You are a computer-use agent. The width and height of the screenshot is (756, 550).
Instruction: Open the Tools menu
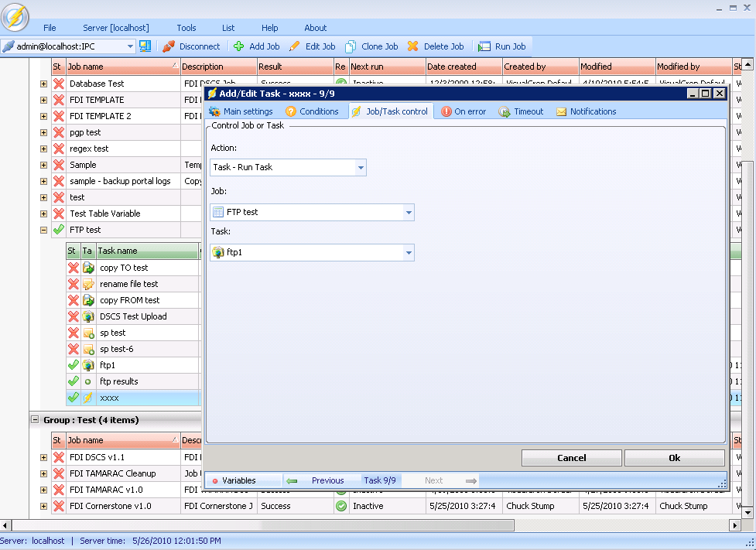pyautogui.click(x=186, y=28)
